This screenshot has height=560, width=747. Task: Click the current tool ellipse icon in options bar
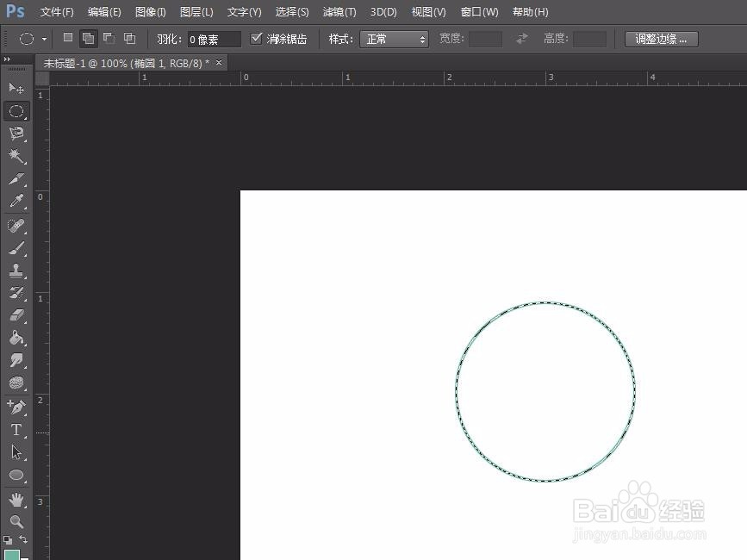[27, 39]
